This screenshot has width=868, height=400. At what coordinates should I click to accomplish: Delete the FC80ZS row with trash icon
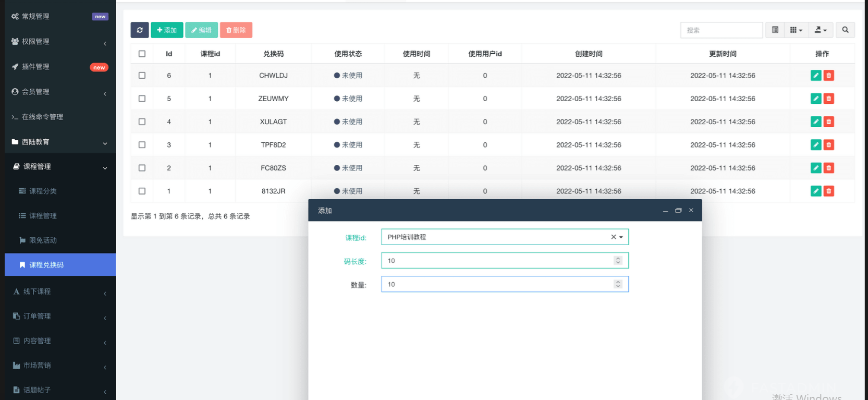point(828,168)
